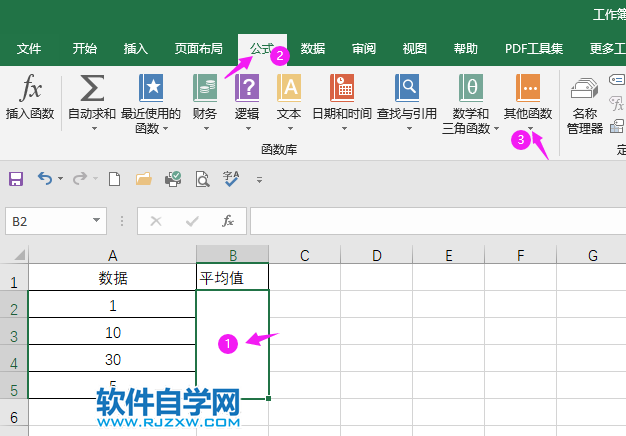Open Recently Used functions star book icon
626x436 pixels.
tap(151, 88)
